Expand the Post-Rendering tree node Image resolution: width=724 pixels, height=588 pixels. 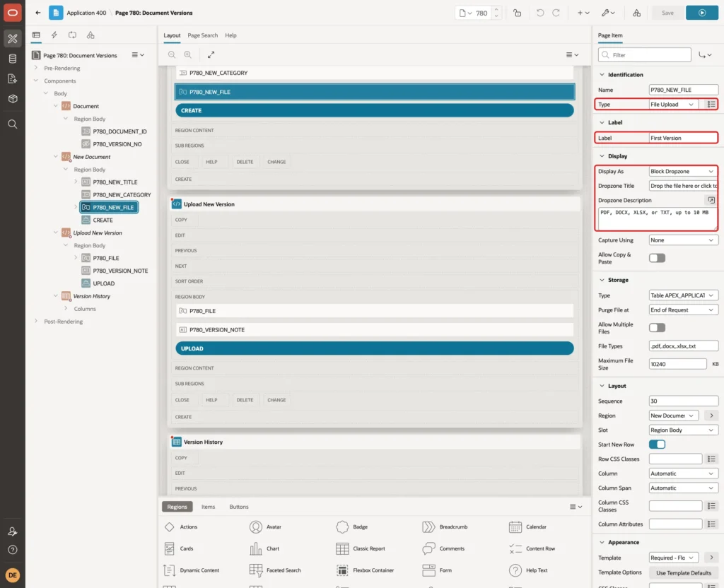tap(36, 322)
